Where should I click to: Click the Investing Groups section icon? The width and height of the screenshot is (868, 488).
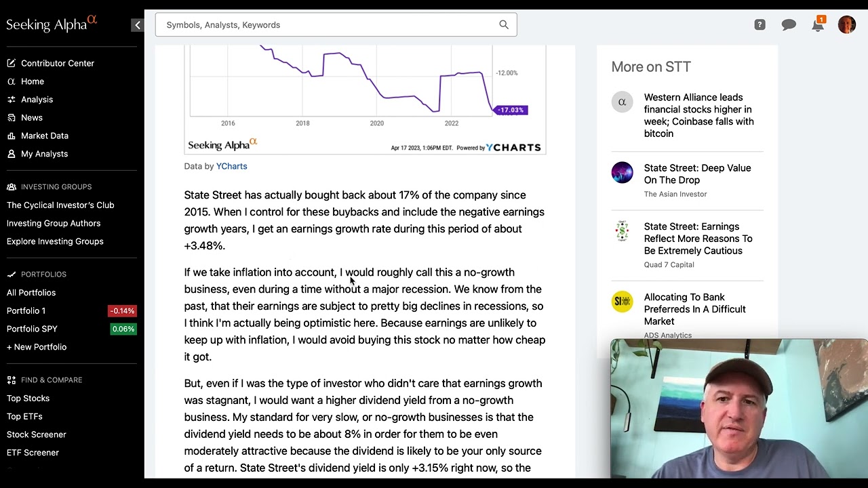12,187
